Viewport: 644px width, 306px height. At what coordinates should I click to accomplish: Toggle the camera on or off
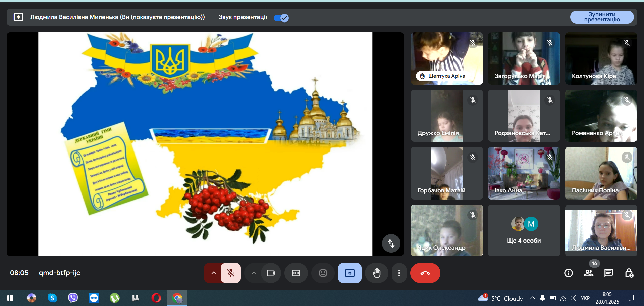(271, 273)
